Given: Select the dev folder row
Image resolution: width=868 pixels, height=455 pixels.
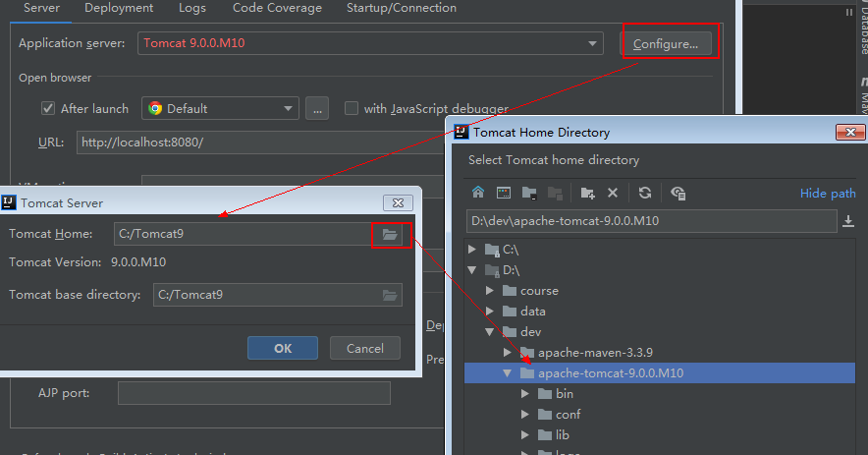Looking at the screenshot, I should pyautogui.click(x=659, y=332).
